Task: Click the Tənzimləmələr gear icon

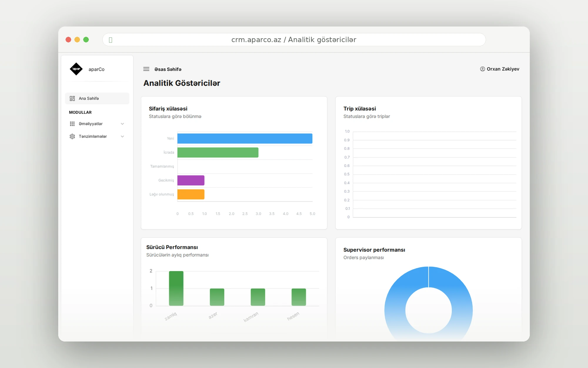Action: click(x=72, y=136)
